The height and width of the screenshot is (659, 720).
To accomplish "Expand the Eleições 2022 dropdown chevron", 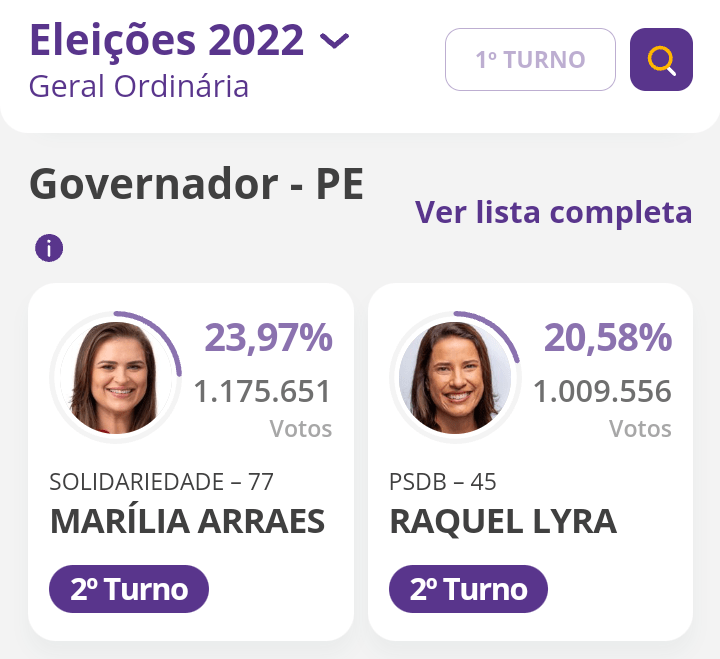I will [334, 41].
